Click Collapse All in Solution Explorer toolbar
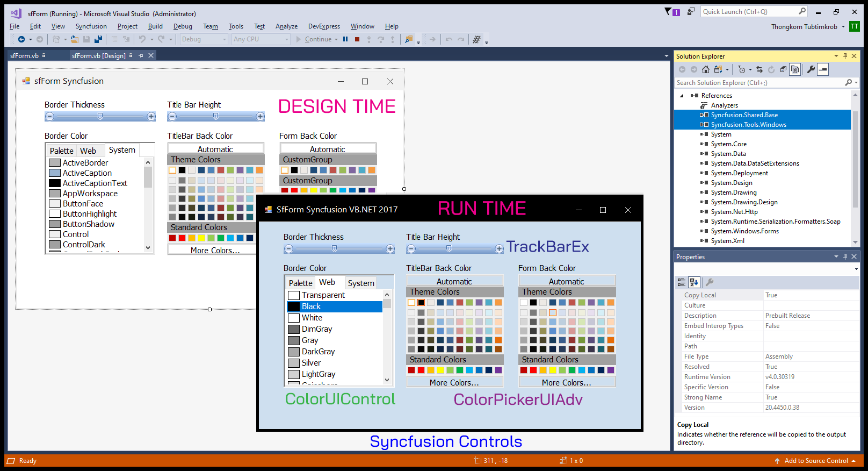The width and height of the screenshot is (868, 471). pos(783,69)
